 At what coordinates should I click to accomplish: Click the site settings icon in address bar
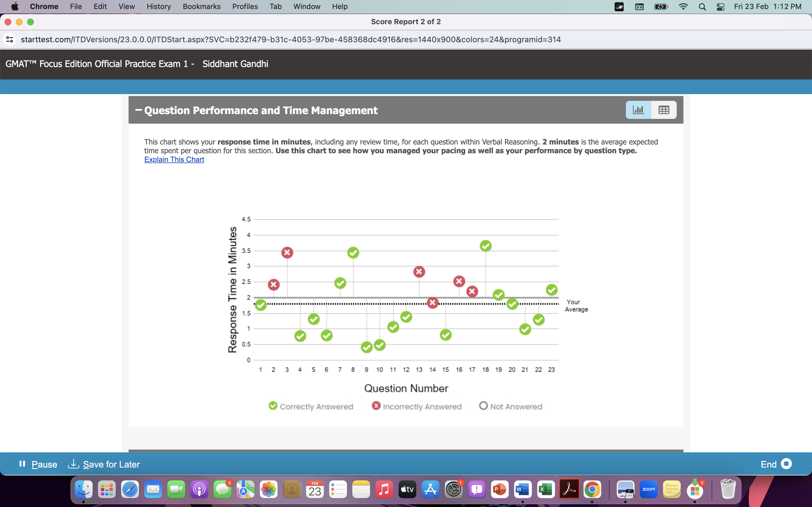pyautogui.click(x=10, y=39)
